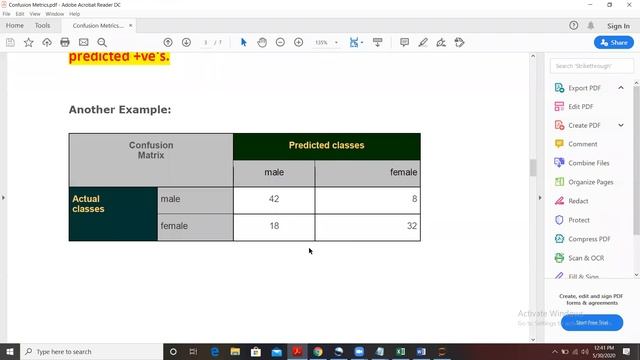Click the current page number field

tap(207, 42)
